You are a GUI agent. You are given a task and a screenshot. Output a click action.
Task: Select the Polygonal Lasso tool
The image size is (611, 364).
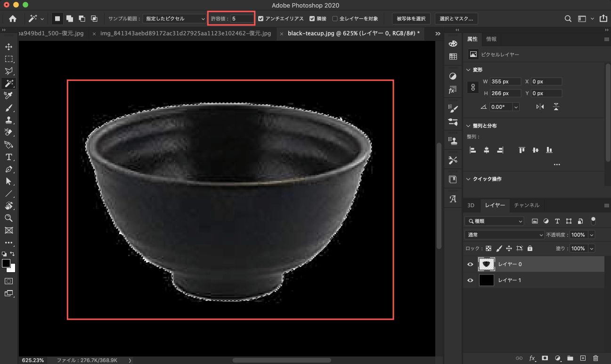[9, 71]
